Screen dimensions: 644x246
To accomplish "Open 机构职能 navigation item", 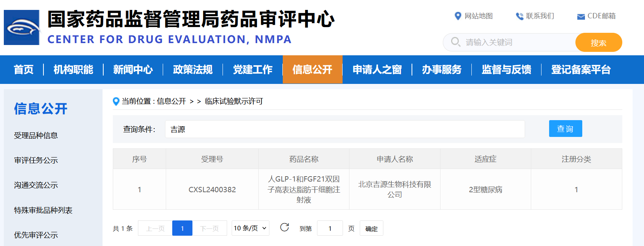I will [73, 69].
